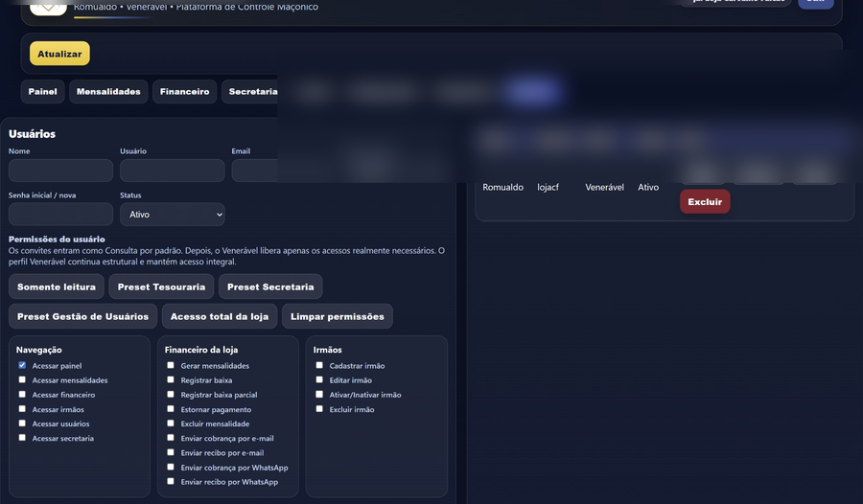863x504 pixels.
Task: Open the Secretaria tab
Action: coord(252,91)
